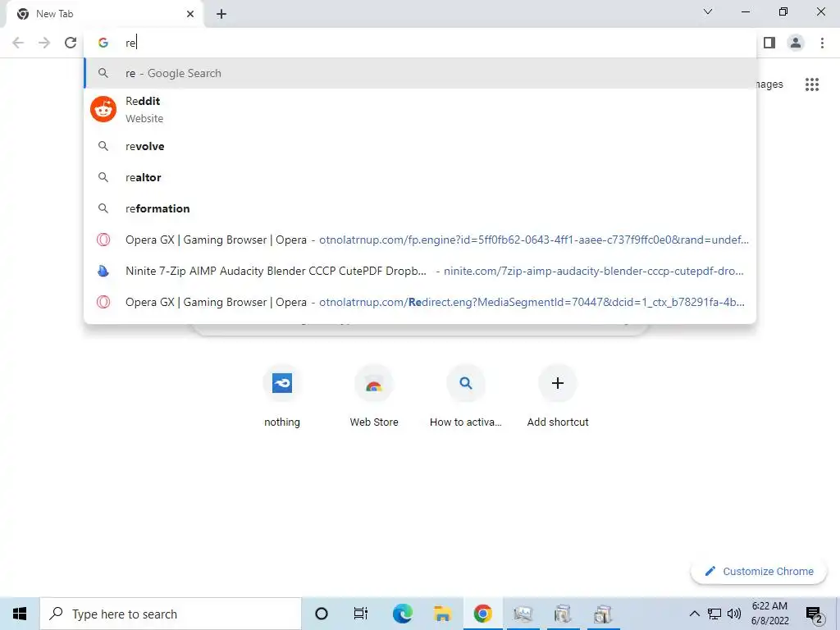Open File Explorer from taskbar

pos(442,614)
